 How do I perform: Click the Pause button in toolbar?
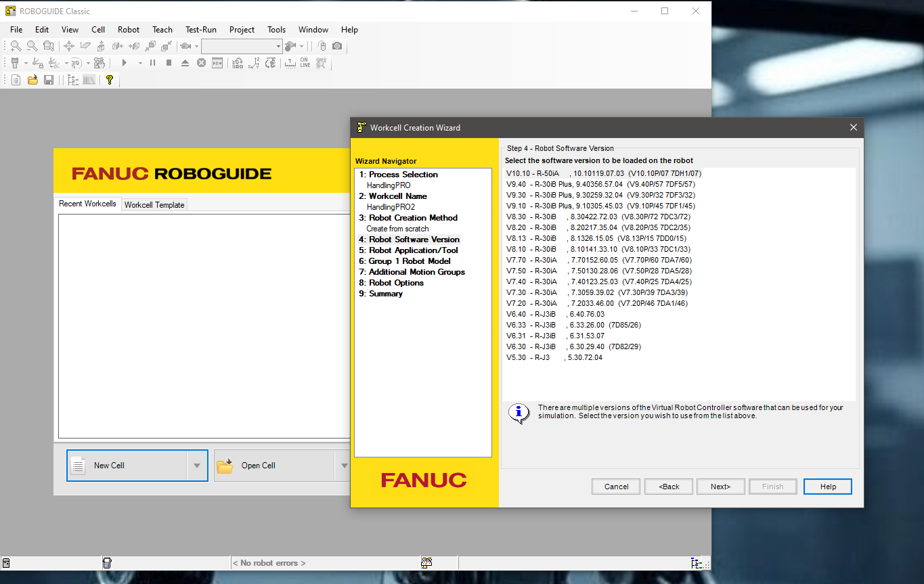[x=152, y=63]
